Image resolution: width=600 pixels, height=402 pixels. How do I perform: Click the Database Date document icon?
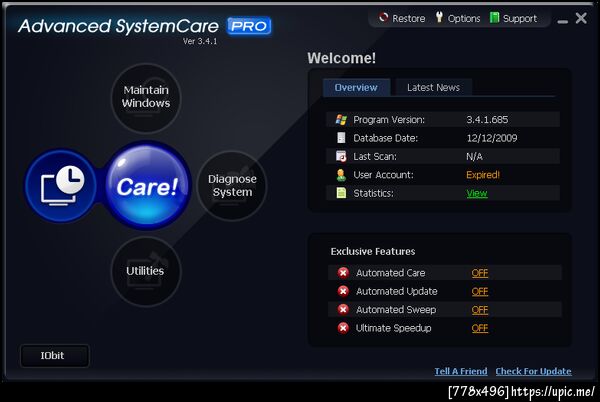pos(341,138)
